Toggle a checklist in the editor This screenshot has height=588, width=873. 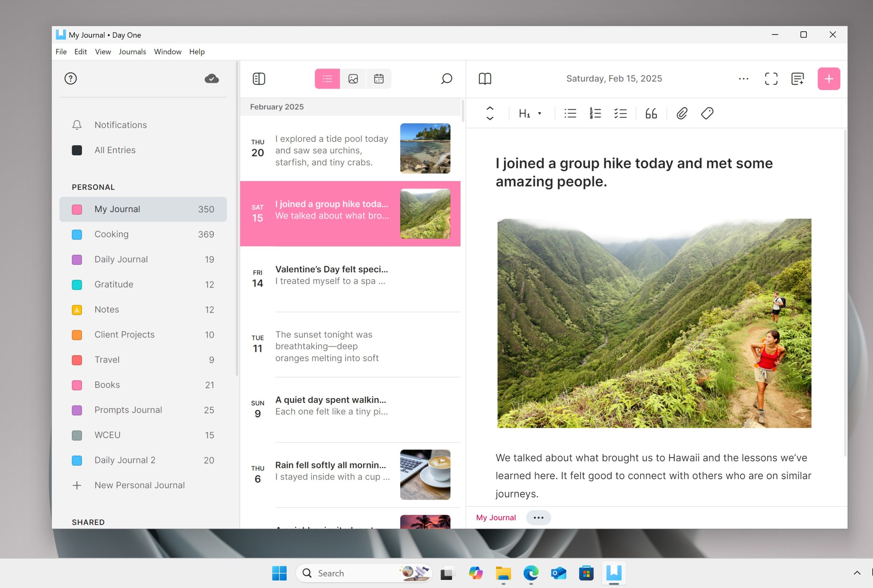[x=620, y=113]
